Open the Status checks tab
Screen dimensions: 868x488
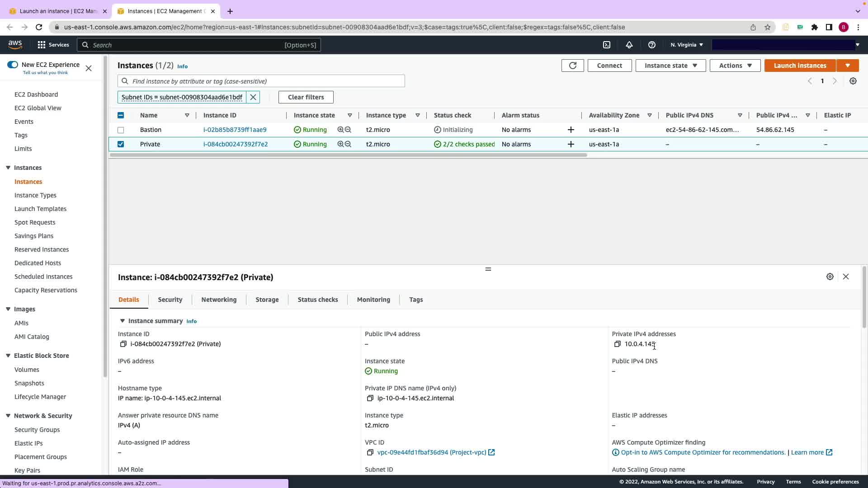317,300
